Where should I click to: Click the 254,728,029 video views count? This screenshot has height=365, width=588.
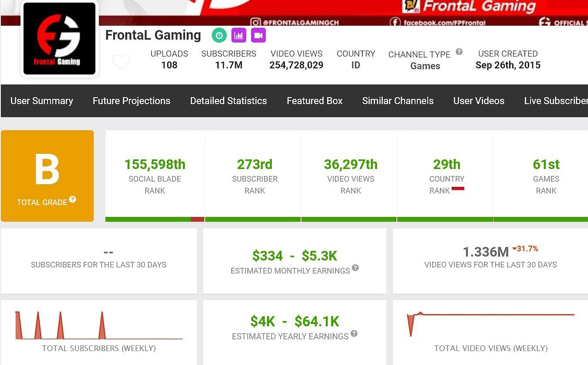(297, 65)
